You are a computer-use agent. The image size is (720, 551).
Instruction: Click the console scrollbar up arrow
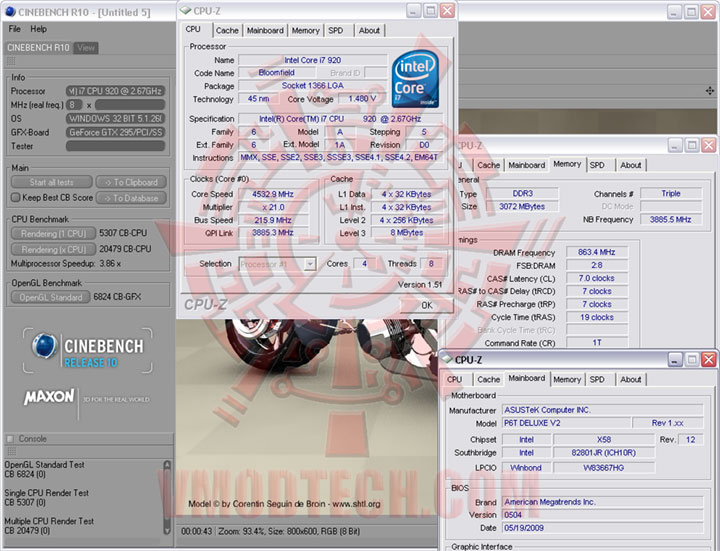point(167,465)
